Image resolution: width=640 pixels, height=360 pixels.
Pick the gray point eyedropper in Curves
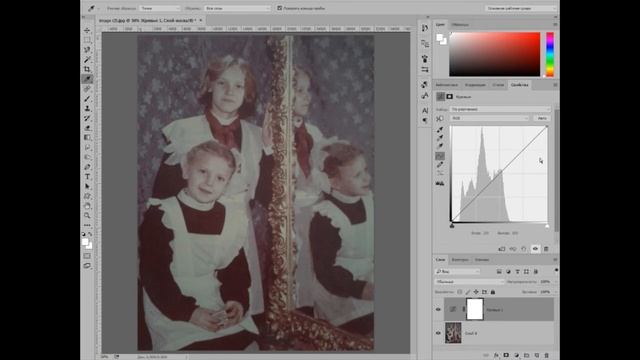pos(440,138)
